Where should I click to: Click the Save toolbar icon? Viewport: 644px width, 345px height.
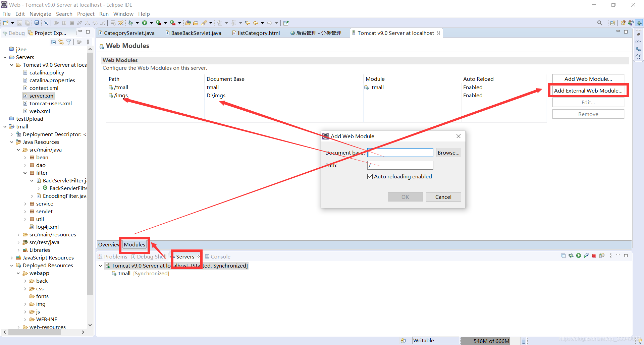(19, 23)
